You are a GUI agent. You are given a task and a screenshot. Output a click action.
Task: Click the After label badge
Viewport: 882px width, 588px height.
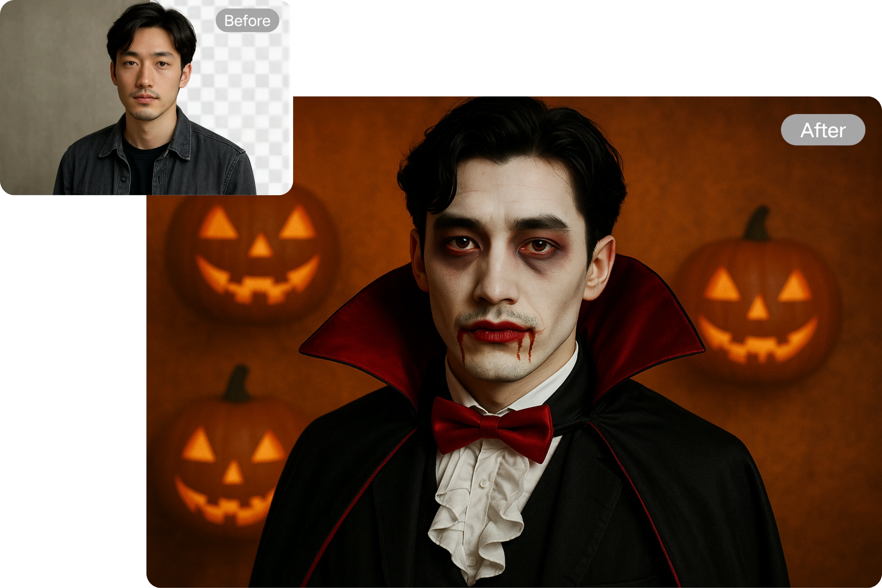[823, 130]
